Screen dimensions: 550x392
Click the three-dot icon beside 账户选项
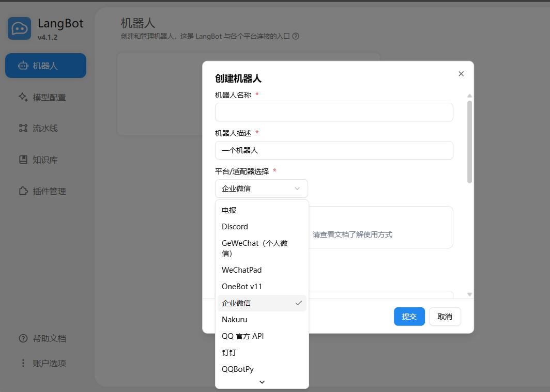23,363
